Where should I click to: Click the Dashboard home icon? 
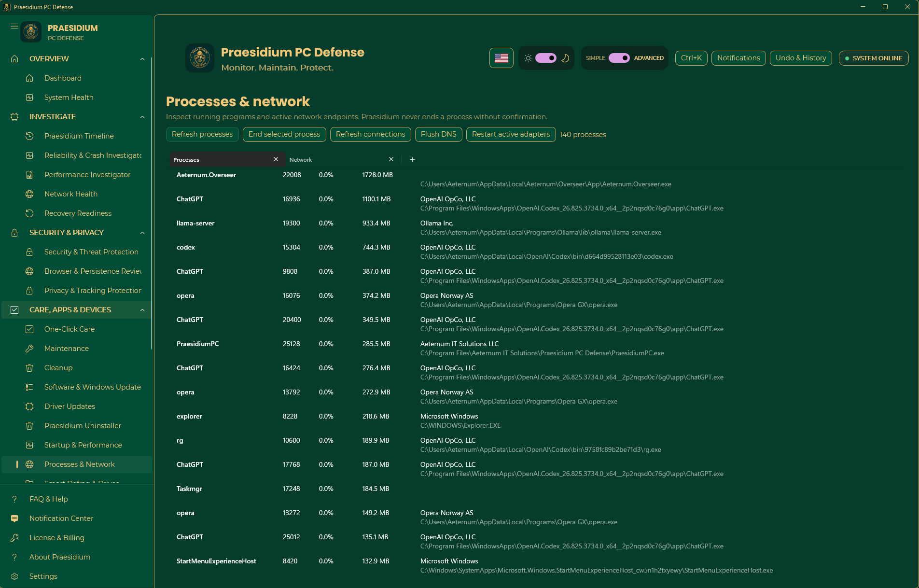[29, 78]
